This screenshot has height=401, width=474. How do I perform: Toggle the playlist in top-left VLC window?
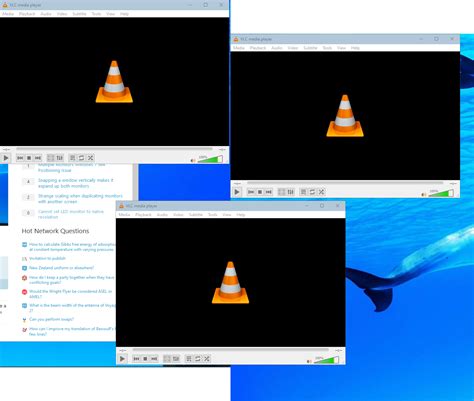coord(72,158)
